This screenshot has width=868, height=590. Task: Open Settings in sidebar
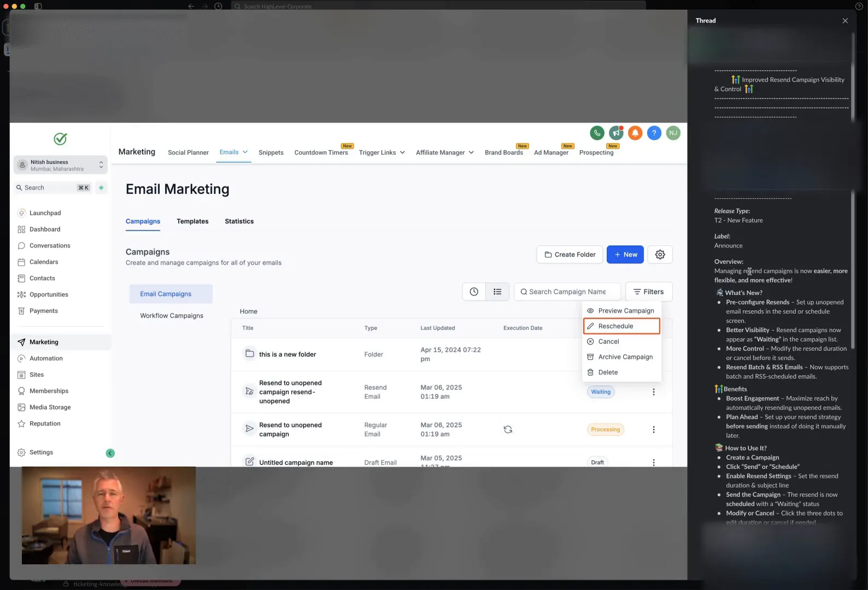click(41, 452)
